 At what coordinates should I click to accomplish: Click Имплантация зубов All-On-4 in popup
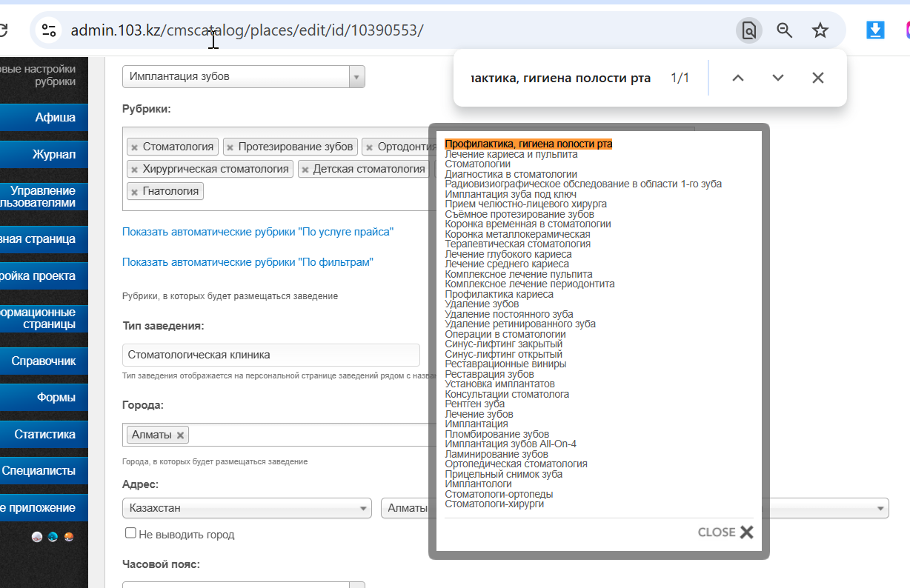511,444
